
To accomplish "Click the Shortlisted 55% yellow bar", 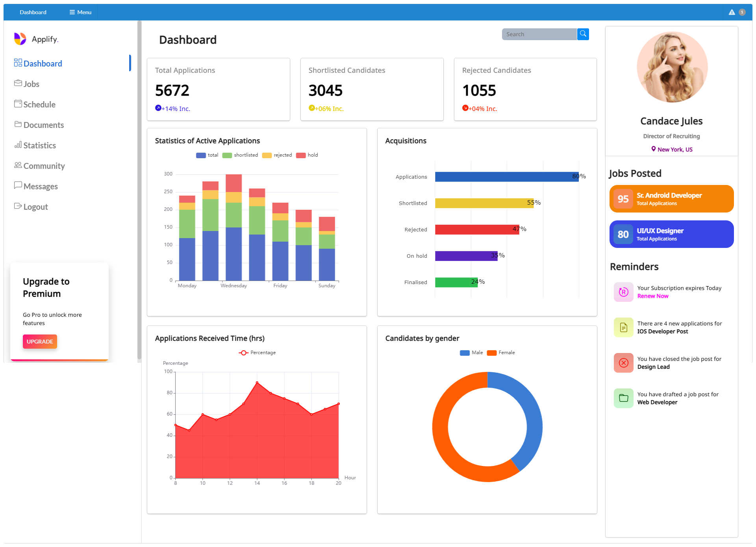I will tap(484, 203).
